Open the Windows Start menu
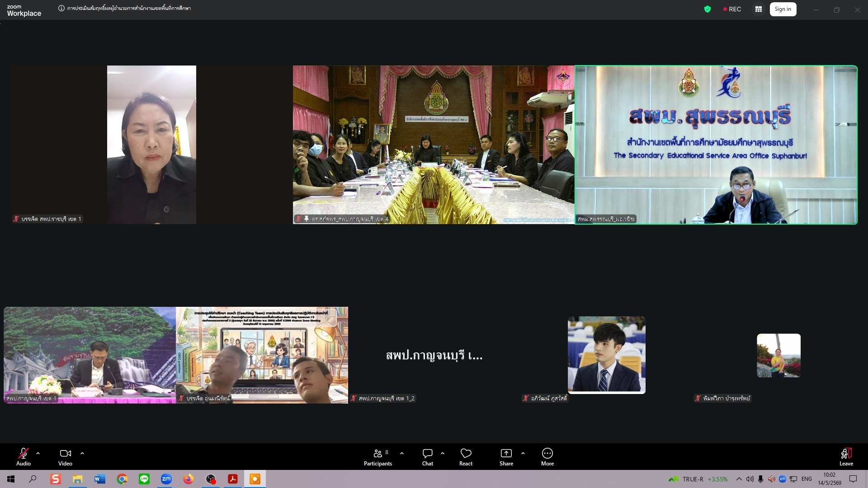Screen dimensions: 868x488 11,479
